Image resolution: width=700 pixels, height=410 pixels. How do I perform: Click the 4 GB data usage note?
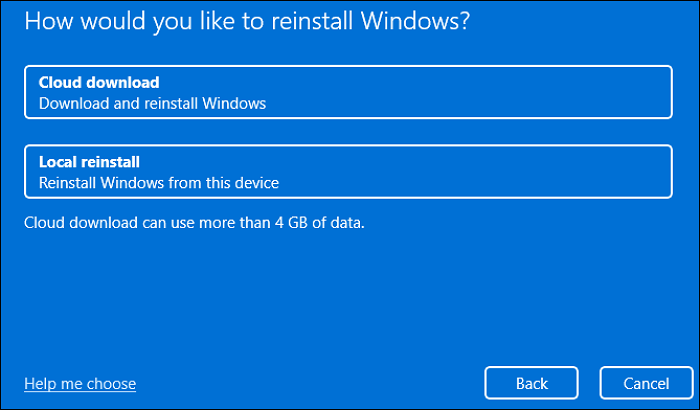[x=194, y=221]
